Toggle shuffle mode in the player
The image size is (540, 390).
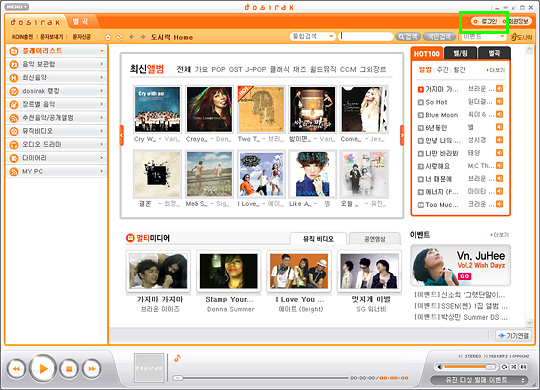(514, 367)
